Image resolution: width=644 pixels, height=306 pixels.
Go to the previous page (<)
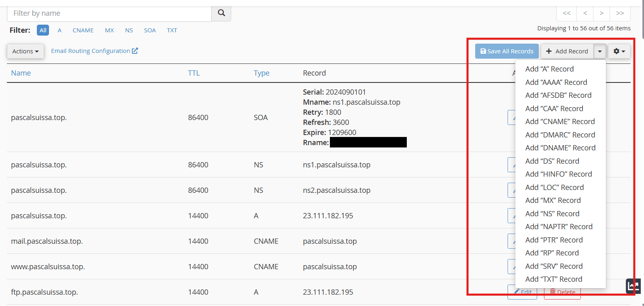click(x=585, y=13)
